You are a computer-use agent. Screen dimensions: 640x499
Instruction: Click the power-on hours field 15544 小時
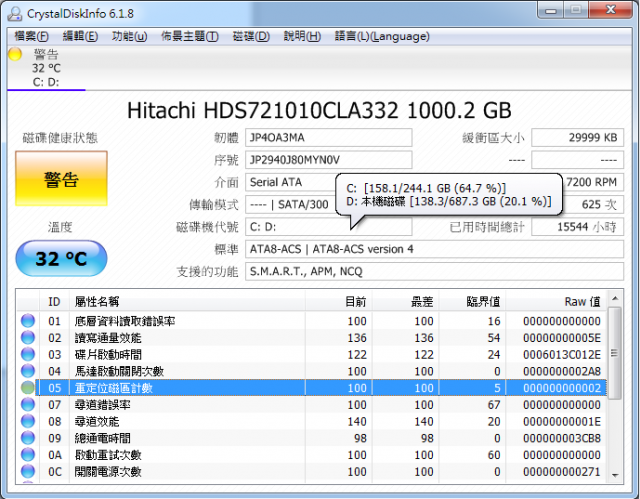(x=578, y=227)
